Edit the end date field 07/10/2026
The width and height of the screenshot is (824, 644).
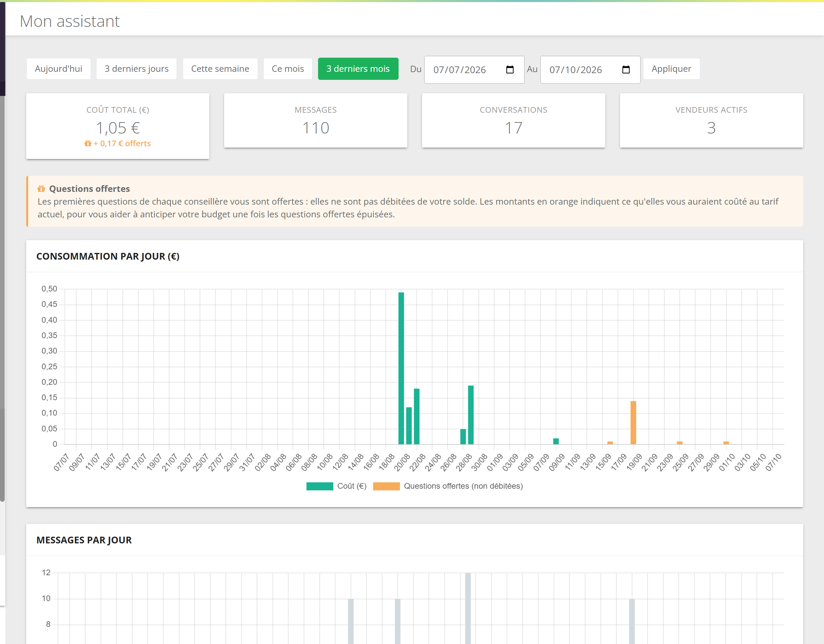pyautogui.click(x=590, y=69)
